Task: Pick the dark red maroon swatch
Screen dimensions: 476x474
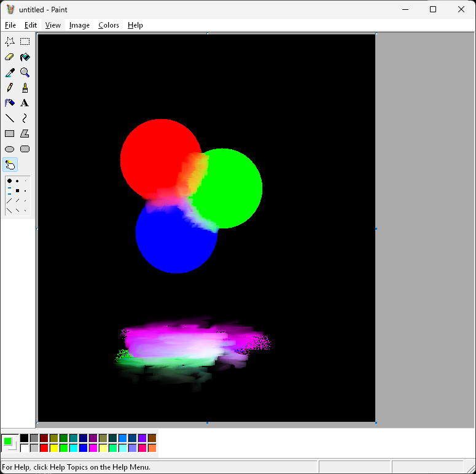Action: pos(44,438)
